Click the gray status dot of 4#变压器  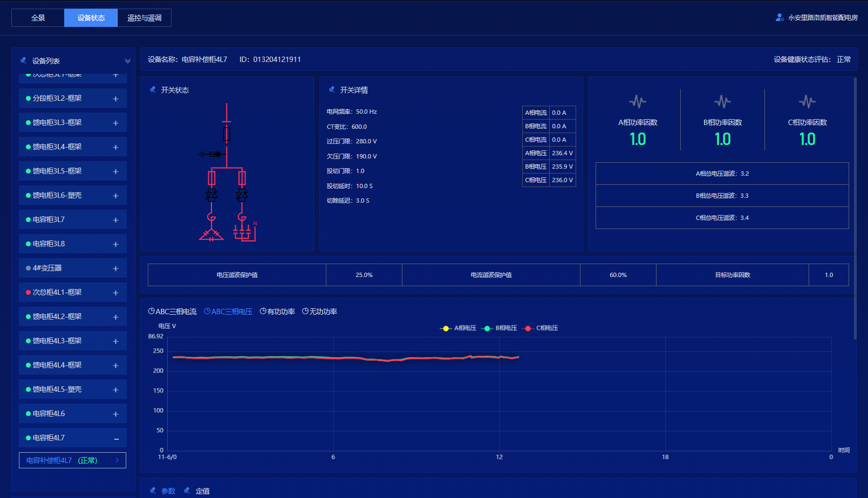[28, 268]
